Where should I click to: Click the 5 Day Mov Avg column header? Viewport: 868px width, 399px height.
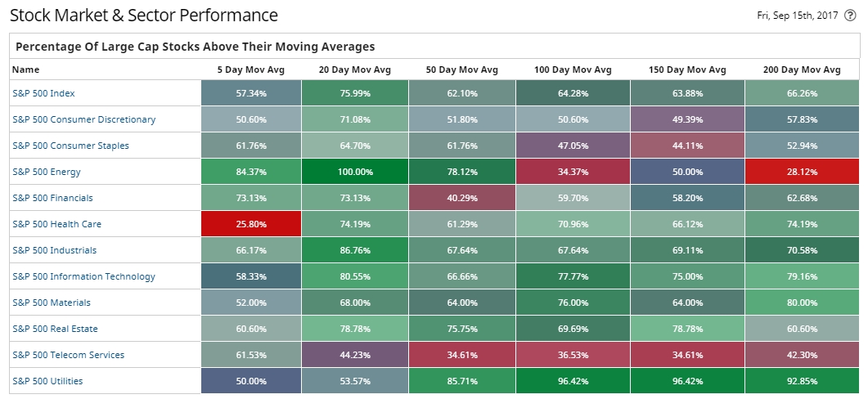(x=251, y=70)
